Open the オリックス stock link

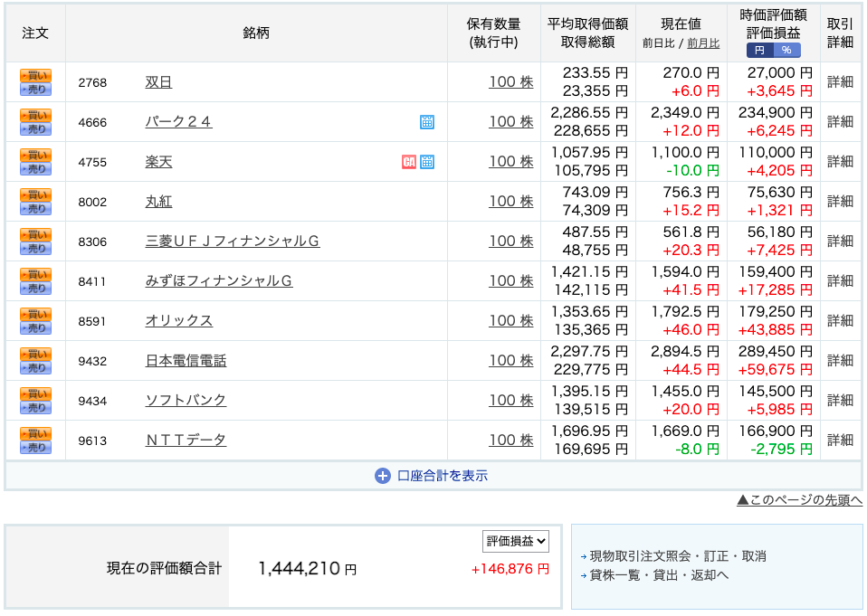click(x=178, y=321)
